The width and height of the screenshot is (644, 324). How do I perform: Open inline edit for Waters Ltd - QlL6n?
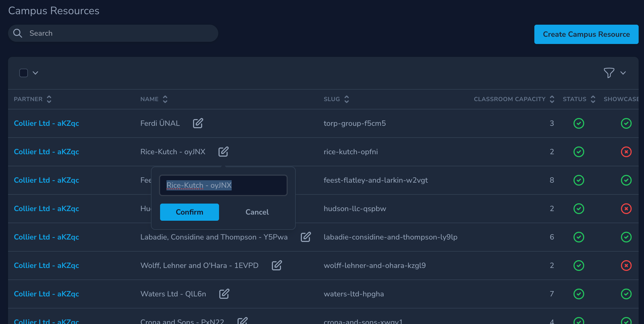(224, 294)
